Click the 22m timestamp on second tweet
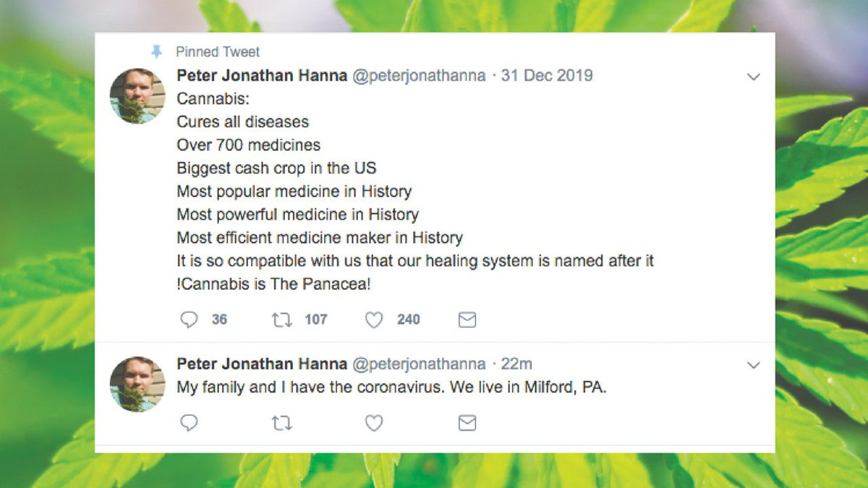868x488 pixels. point(516,364)
